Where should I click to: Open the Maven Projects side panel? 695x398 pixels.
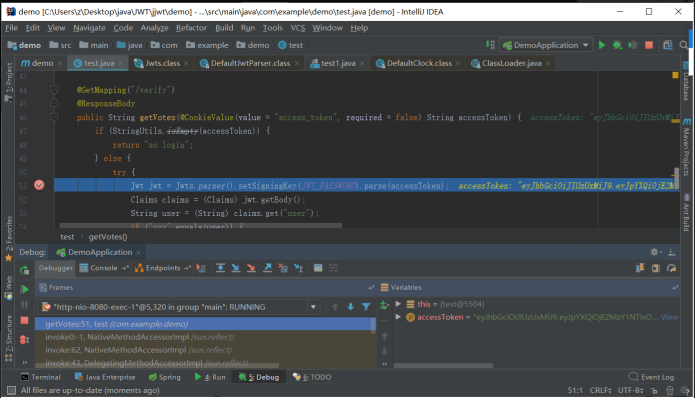pos(687,148)
